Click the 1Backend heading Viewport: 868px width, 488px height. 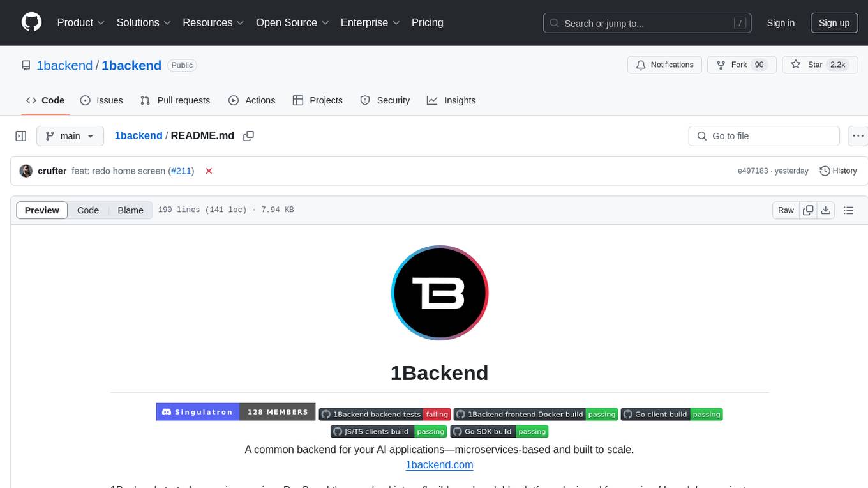click(439, 373)
